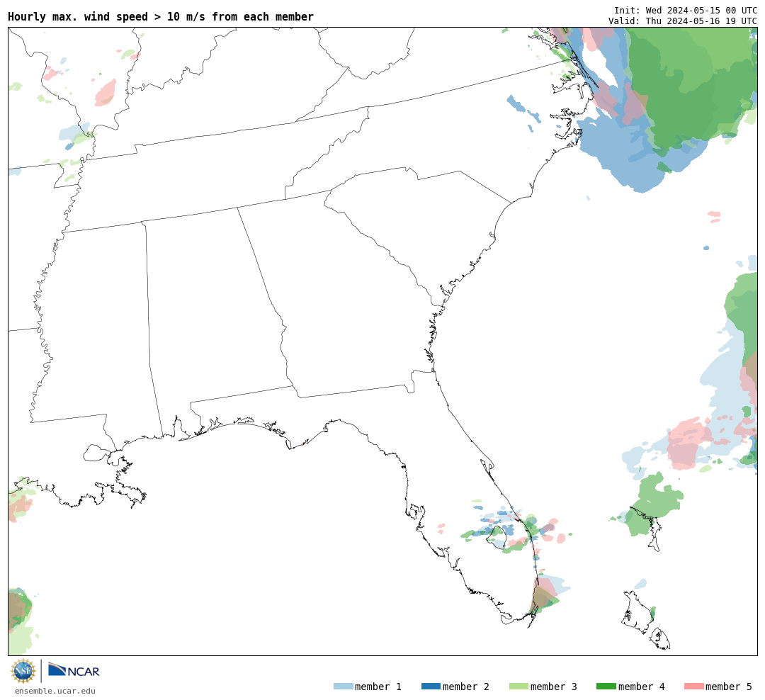Select the 'member 3' legend label
This screenshot has width=765, height=700.
coord(554,687)
